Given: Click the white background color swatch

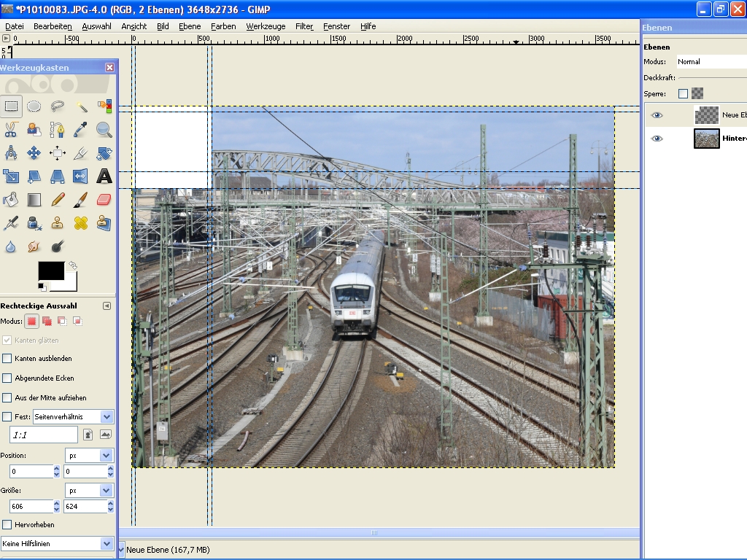Looking at the screenshot, I should (71, 284).
